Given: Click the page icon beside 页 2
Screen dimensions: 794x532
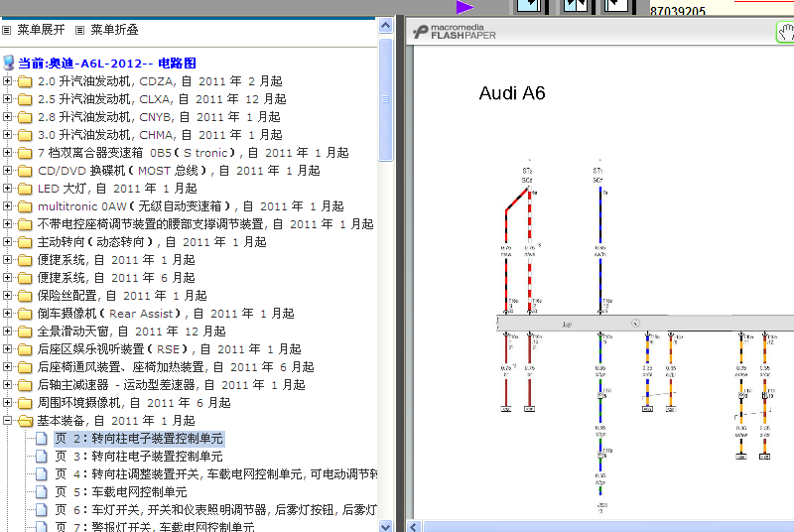Looking at the screenshot, I should (42, 439).
